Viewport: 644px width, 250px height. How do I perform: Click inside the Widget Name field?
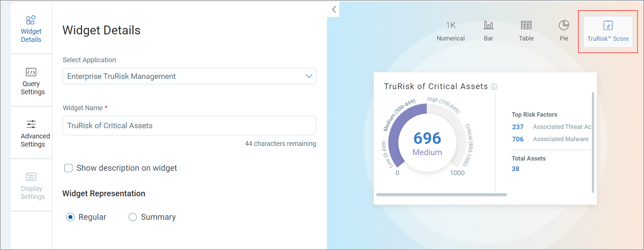click(x=189, y=126)
